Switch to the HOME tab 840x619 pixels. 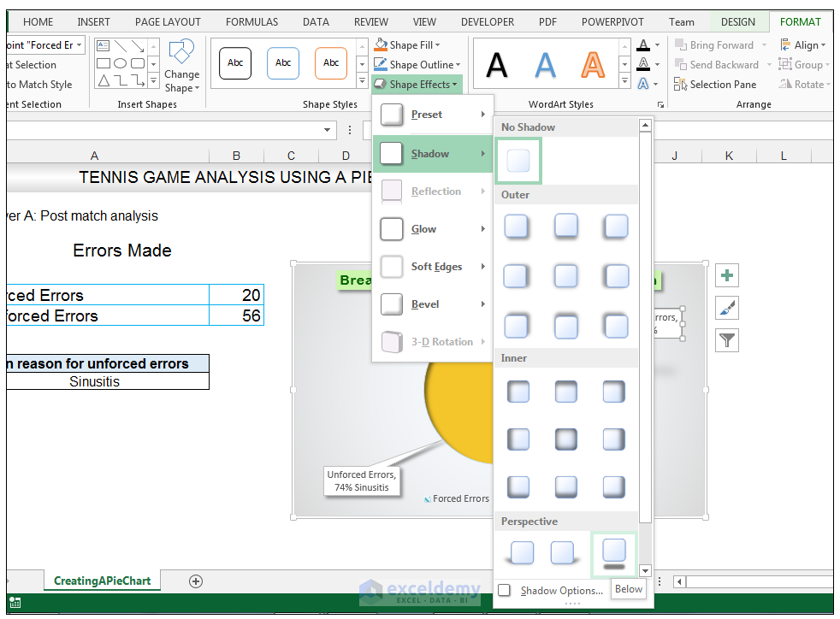(x=38, y=22)
